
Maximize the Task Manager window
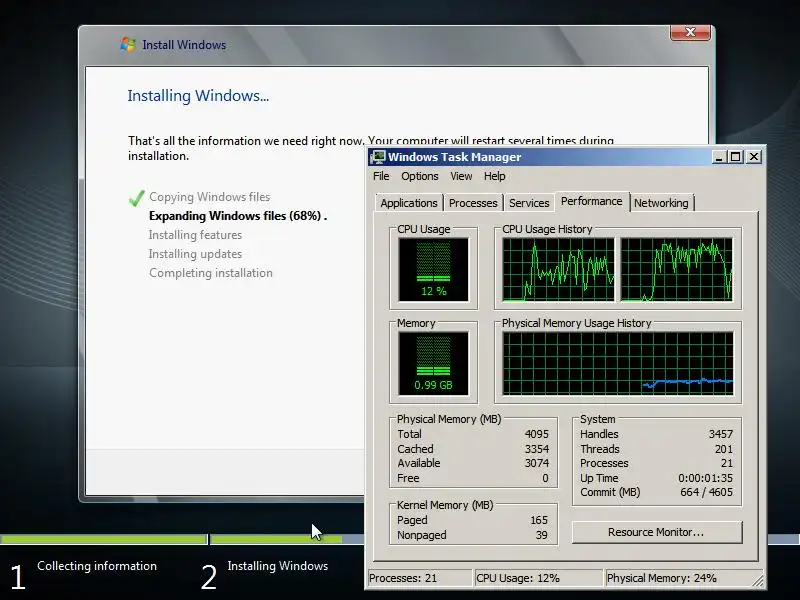pos(736,157)
